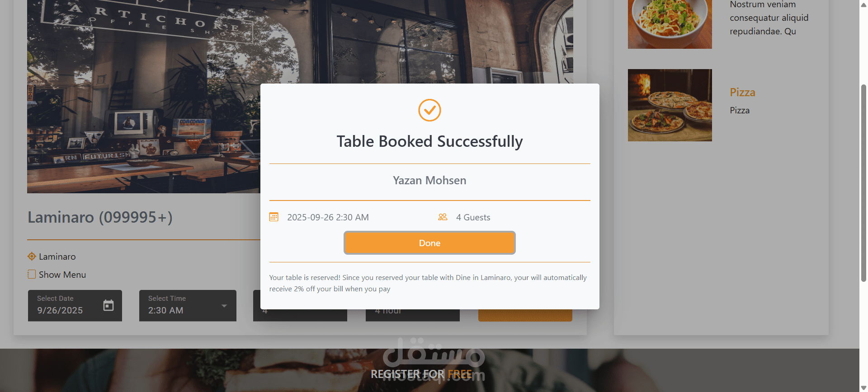This screenshot has height=392, width=868.
Task: Click the guests number field
Action: coord(300,315)
